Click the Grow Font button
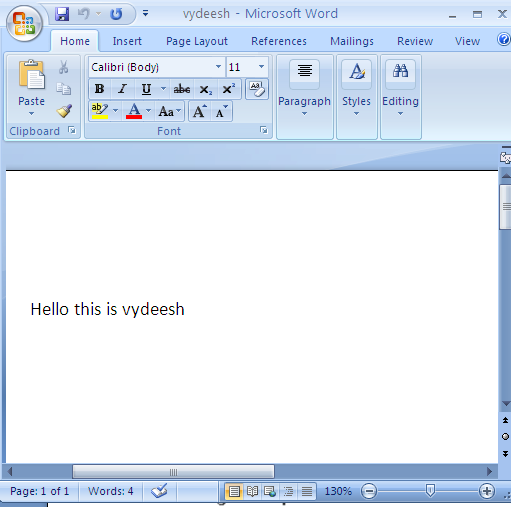This screenshot has width=511, height=507. point(200,111)
